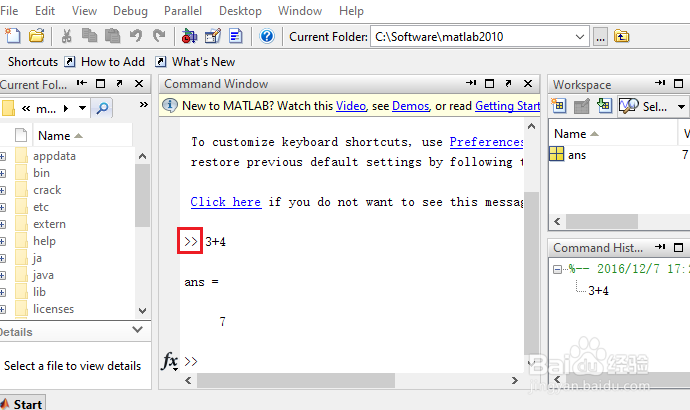Click Current Folder list vertical scrollbar

(142, 195)
